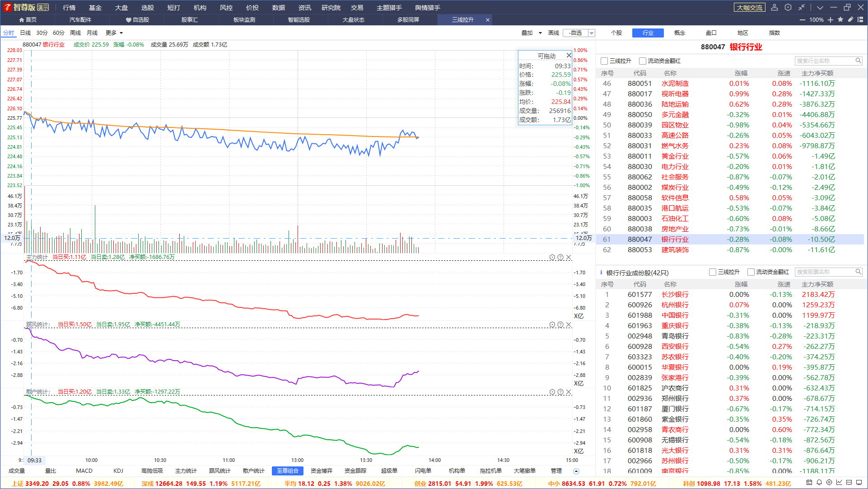Open the message chat icon in status bar
868x489 pixels.
(849, 483)
